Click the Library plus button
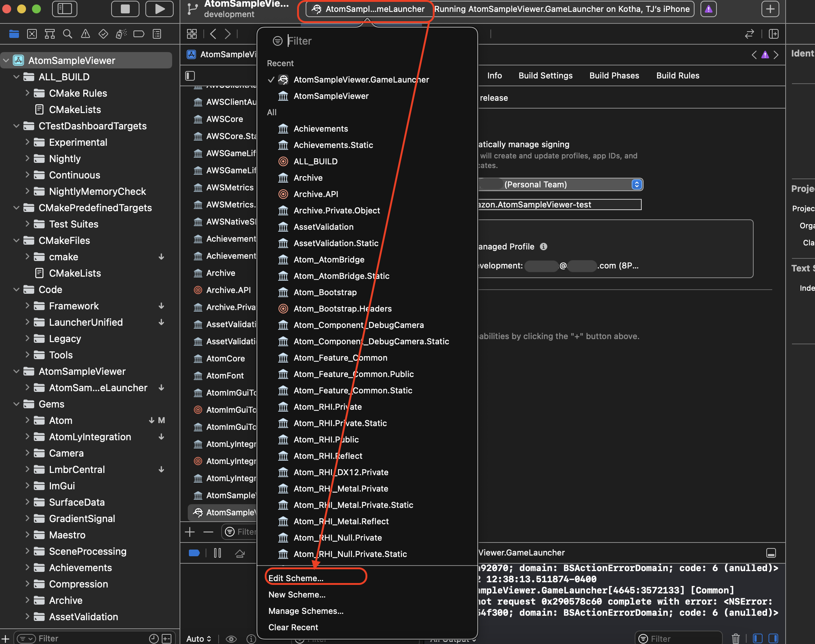The width and height of the screenshot is (815, 644). tap(770, 9)
